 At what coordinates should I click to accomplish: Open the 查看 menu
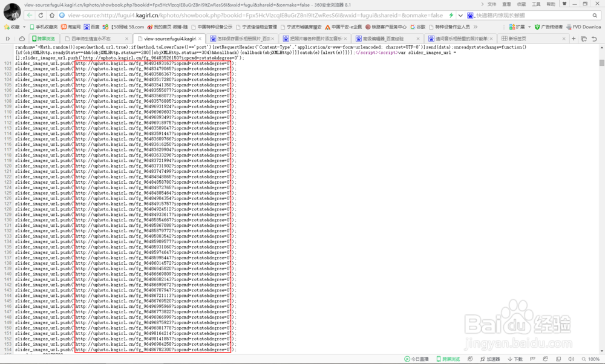click(x=506, y=4)
